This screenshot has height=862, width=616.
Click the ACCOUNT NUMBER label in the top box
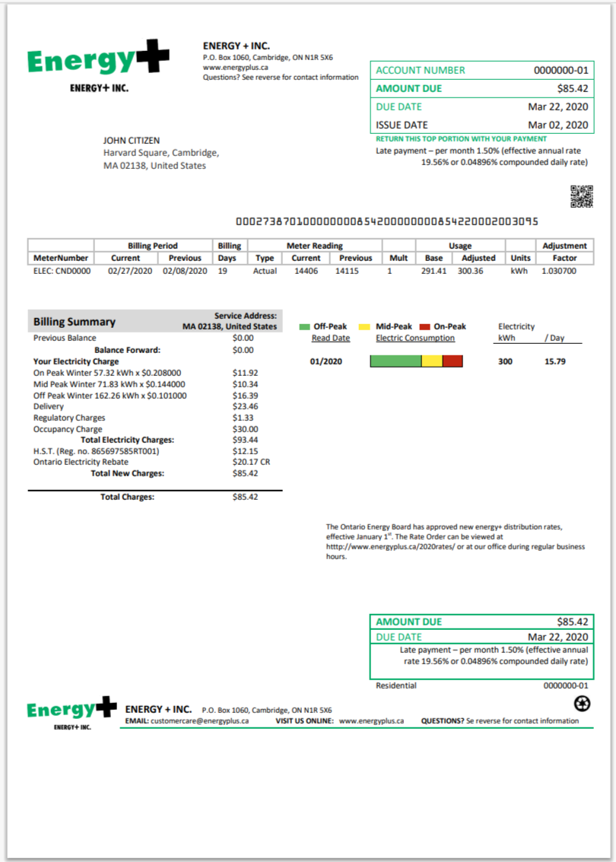pyautogui.click(x=421, y=70)
